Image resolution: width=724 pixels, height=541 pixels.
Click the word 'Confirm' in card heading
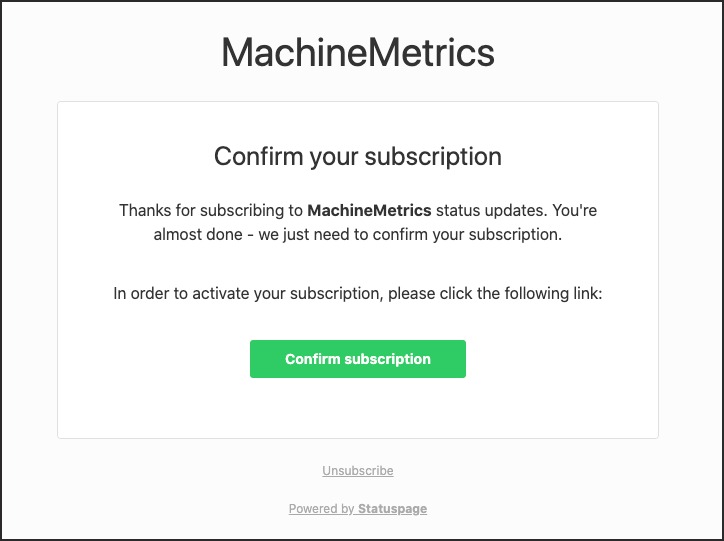[x=259, y=156]
